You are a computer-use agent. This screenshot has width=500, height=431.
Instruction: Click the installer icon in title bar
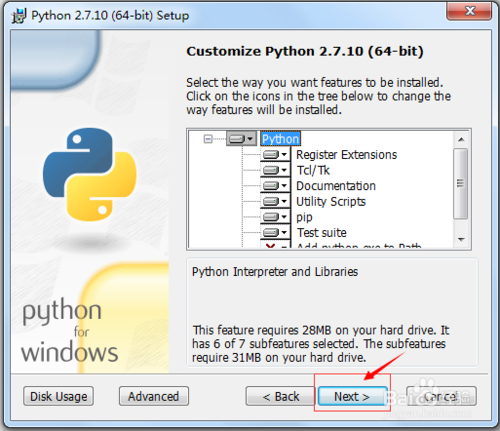pos(19,16)
